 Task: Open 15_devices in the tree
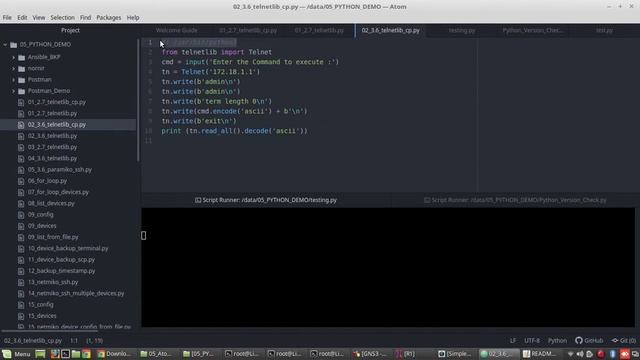[x=42, y=316]
